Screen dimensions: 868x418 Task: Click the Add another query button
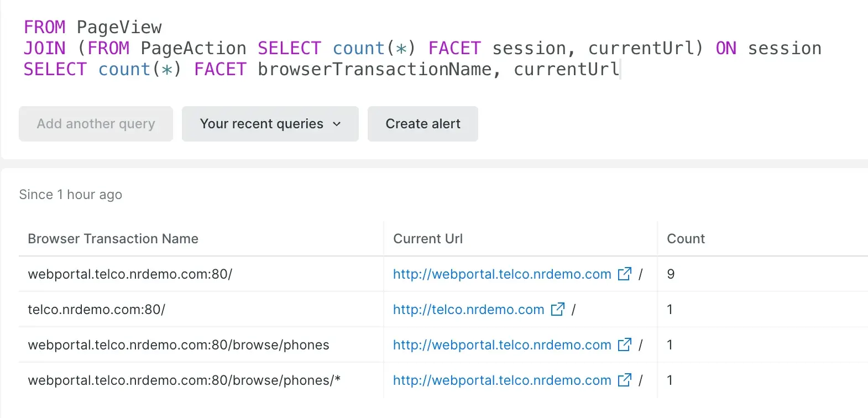coord(96,124)
